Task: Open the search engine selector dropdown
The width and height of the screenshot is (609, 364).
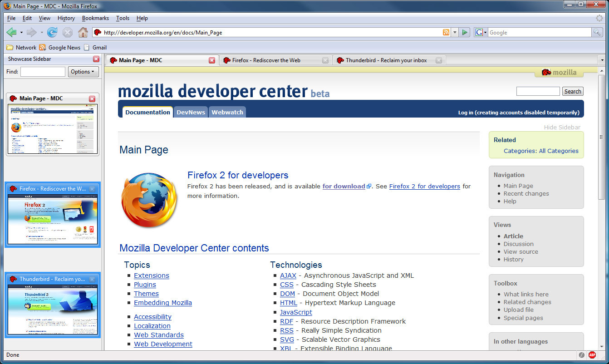Action: [x=481, y=32]
